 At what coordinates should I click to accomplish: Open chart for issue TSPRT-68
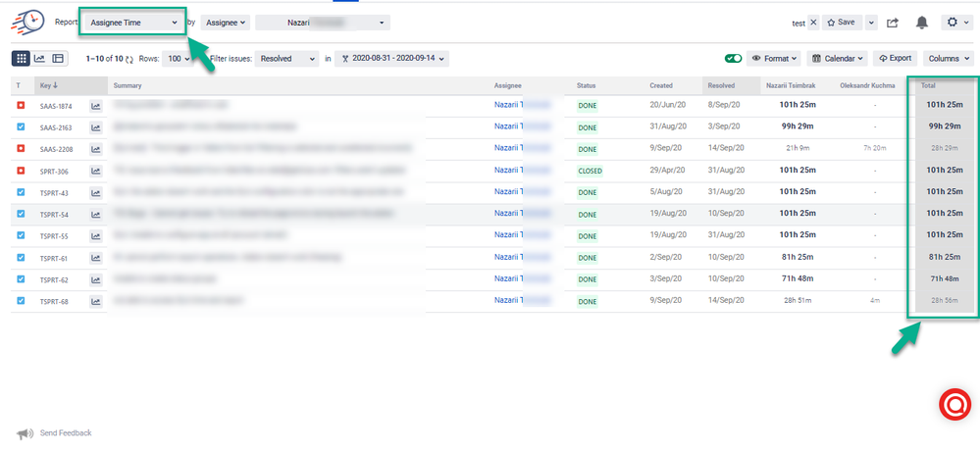click(x=95, y=302)
